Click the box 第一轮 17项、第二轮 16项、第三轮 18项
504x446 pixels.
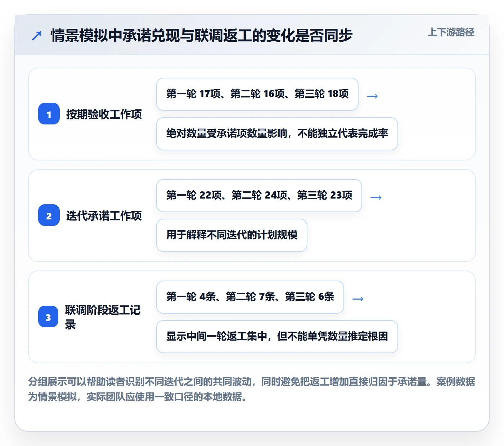(x=257, y=94)
